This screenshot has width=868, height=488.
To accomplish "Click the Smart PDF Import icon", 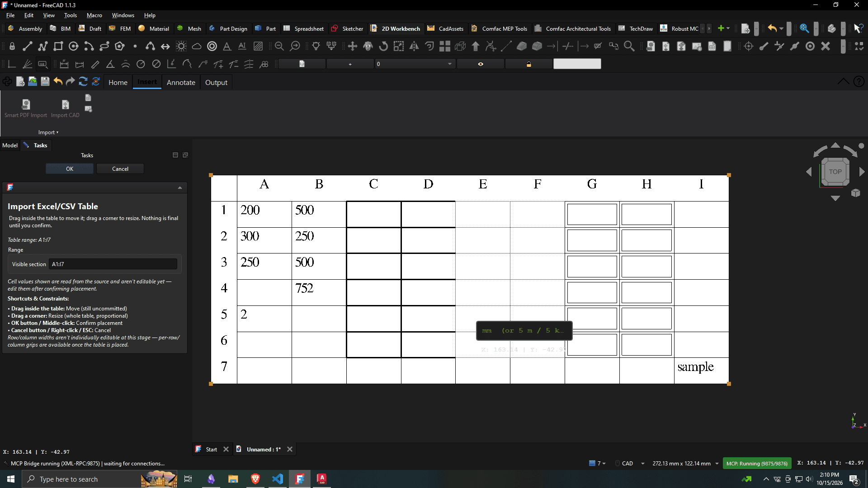I will tap(26, 105).
